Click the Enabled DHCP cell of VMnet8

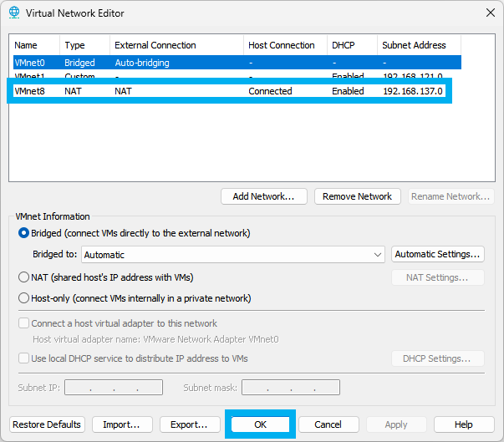point(348,91)
